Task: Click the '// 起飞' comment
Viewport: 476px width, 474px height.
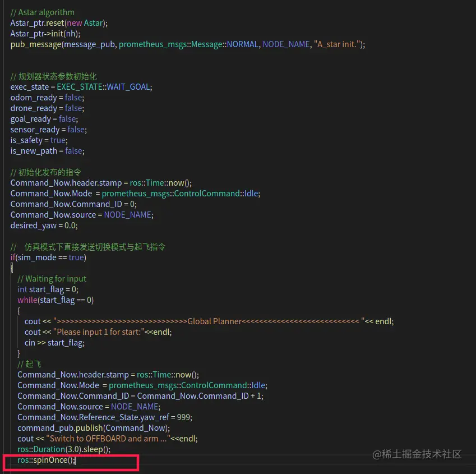Action: point(29,364)
